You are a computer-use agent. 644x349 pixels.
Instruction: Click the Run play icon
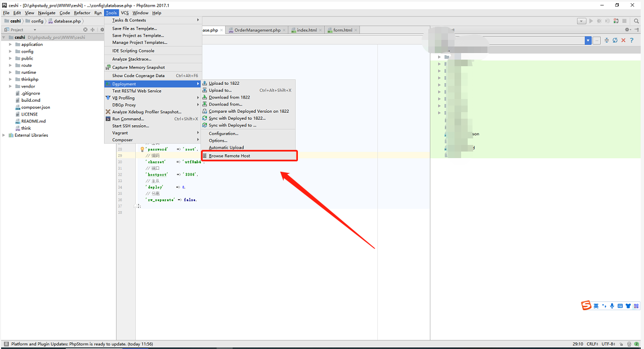(x=591, y=21)
